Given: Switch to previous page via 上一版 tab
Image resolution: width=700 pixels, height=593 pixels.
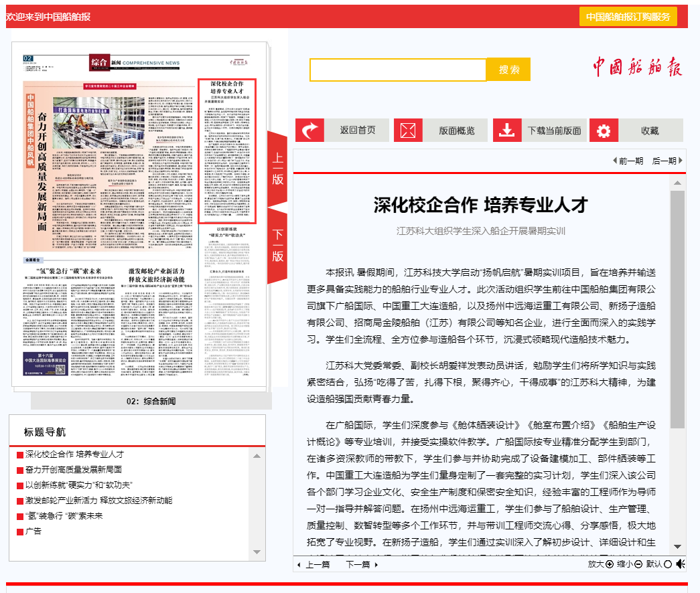Looking at the screenshot, I should pyautogui.click(x=277, y=169).
